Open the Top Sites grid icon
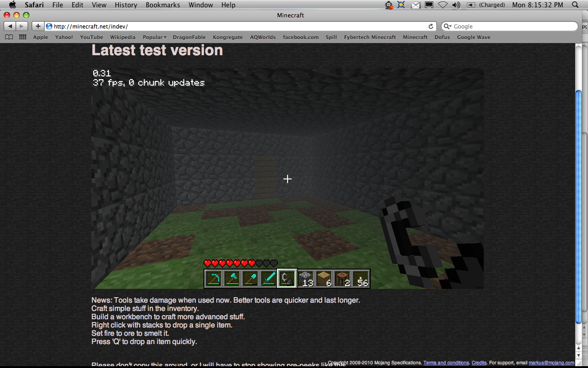 click(x=23, y=37)
